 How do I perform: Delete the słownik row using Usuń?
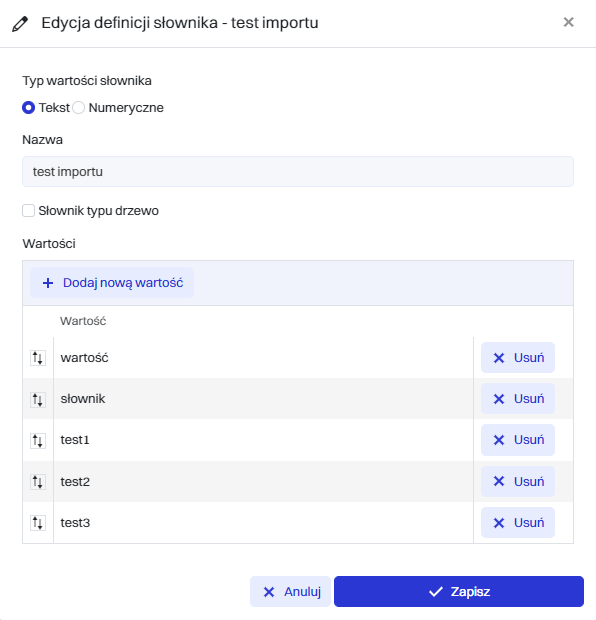pos(518,399)
